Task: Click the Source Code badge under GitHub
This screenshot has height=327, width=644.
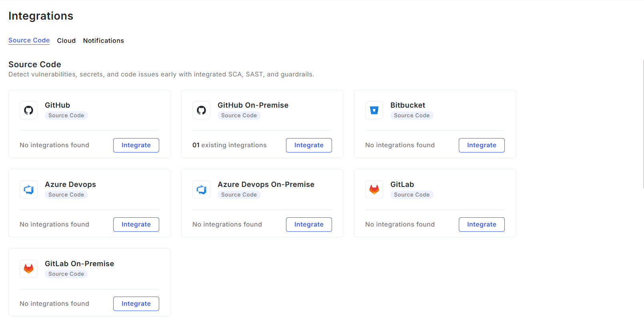Action: (x=66, y=115)
